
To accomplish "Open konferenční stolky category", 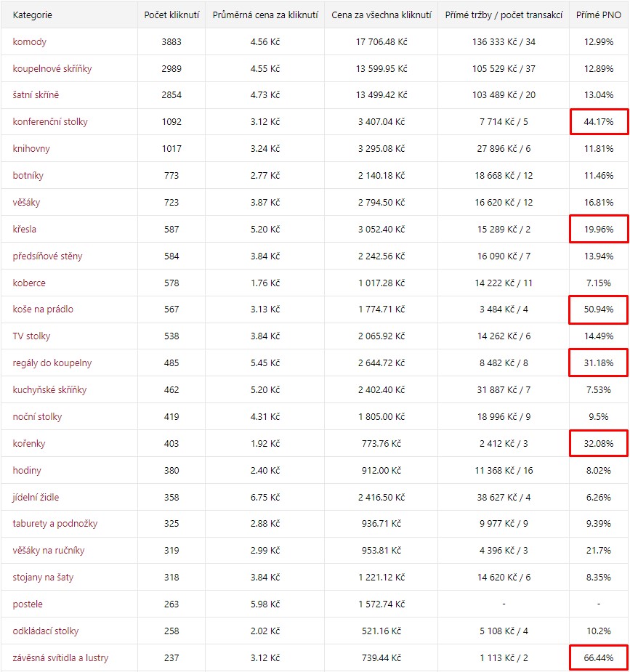I will (x=50, y=122).
